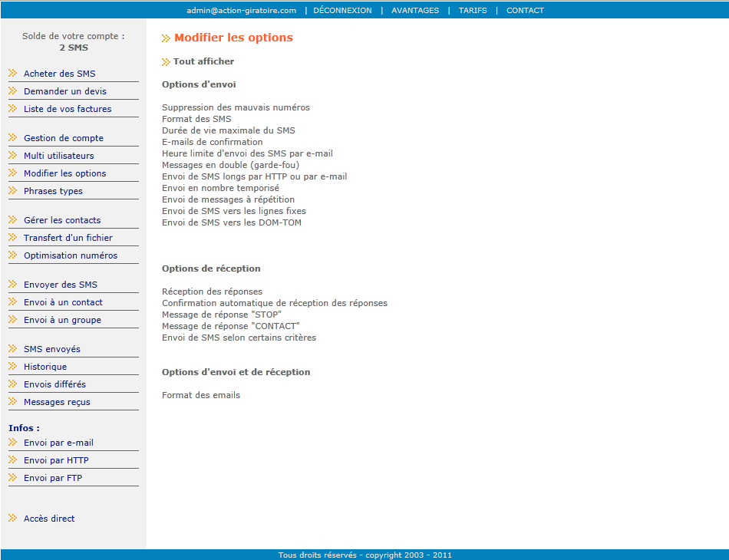Open the CONTACT menu item

pyautogui.click(x=526, y=10)
